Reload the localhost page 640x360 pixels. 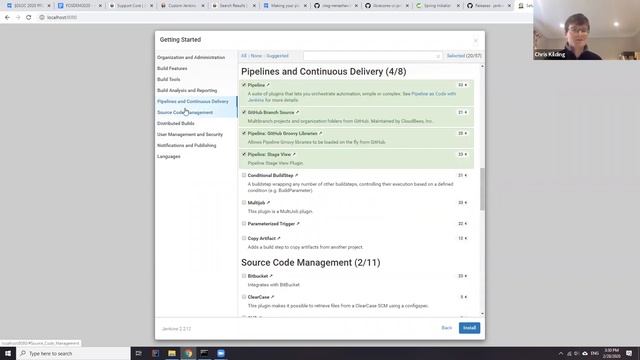click(29, 18)
